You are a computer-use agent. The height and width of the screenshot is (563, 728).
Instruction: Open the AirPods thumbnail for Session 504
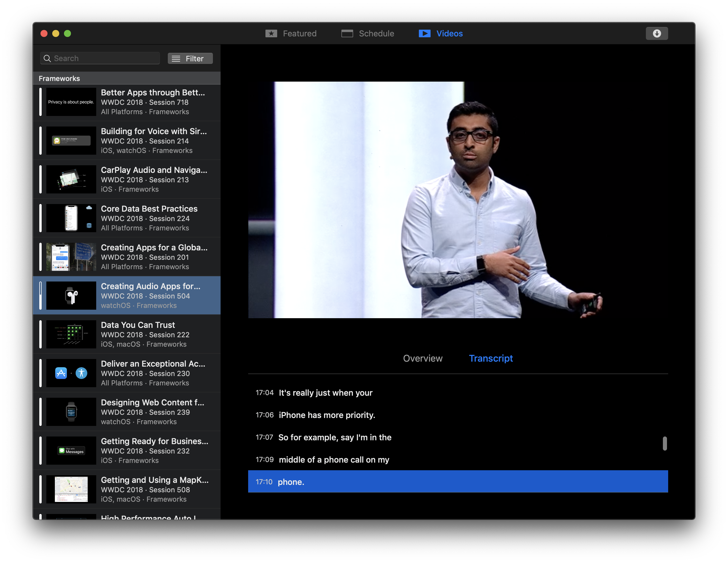click(x=71, y=296)
